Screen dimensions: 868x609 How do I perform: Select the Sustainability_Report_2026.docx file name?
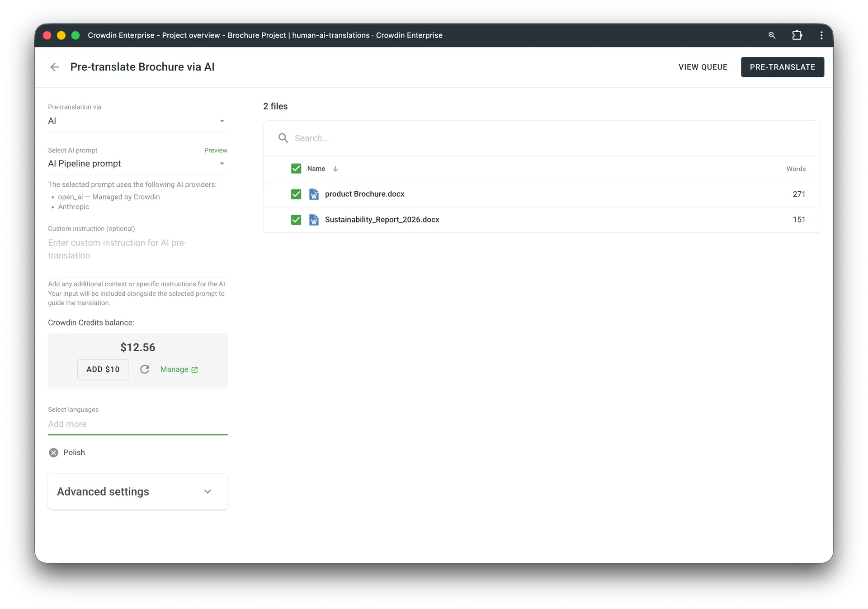(382, 220)
